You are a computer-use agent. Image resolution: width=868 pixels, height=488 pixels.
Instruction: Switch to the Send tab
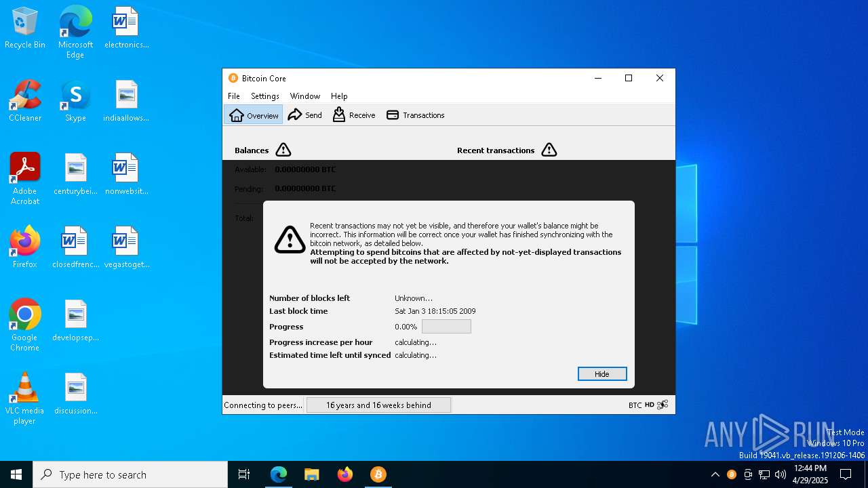coord(305,115)
